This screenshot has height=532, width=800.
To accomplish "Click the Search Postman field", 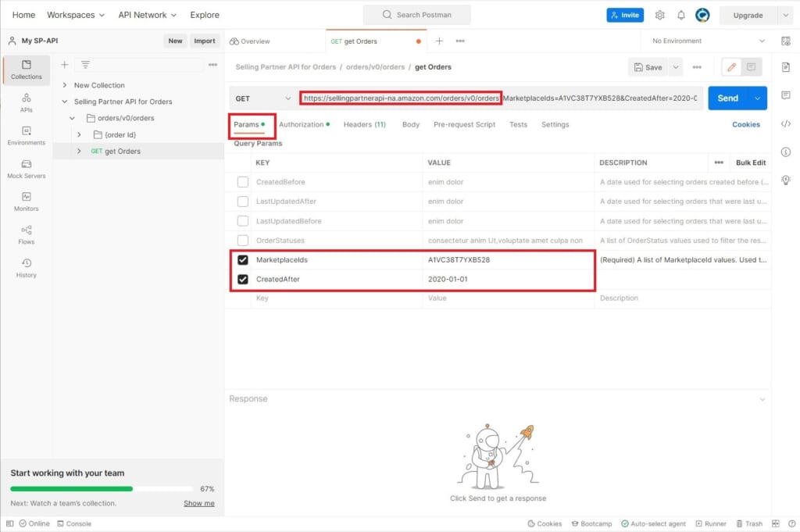I will click(x=417, y=15).
